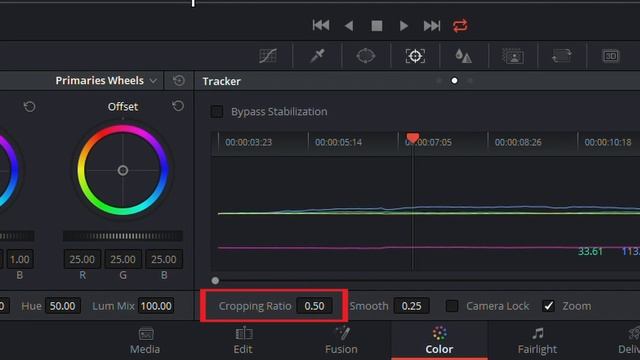Switch to the Media page

[x=145, y=341]
